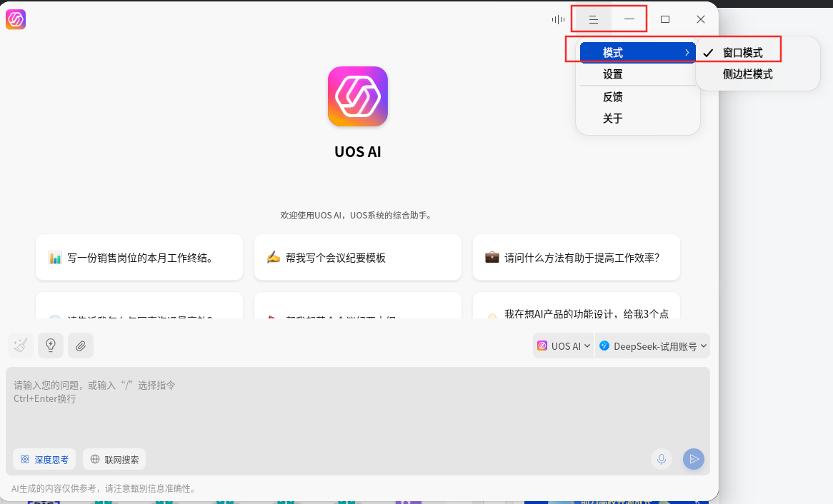Open the hamburger main menu button
The width and height of the screenshot is (833, 504).
click(594, 20)
